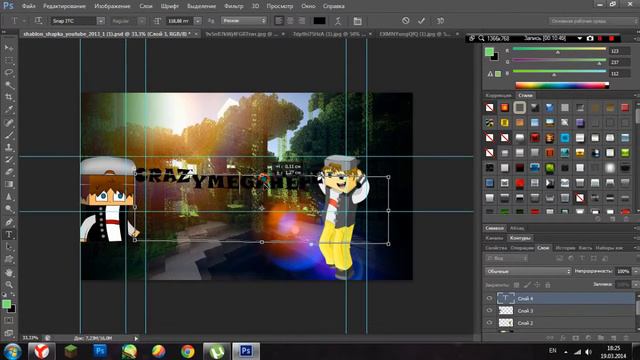
Task: Set left text alignment
Action: pos(279,20)
